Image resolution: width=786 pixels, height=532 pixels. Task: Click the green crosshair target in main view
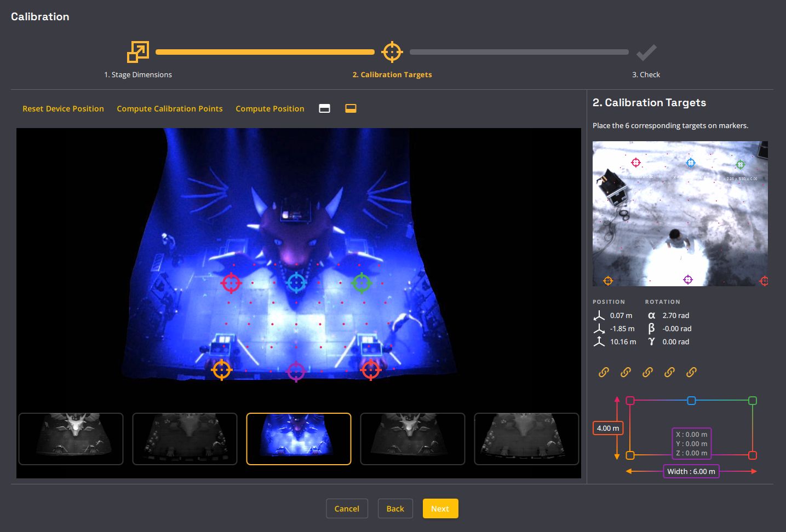pyautogui.click(x=362, y=283)
